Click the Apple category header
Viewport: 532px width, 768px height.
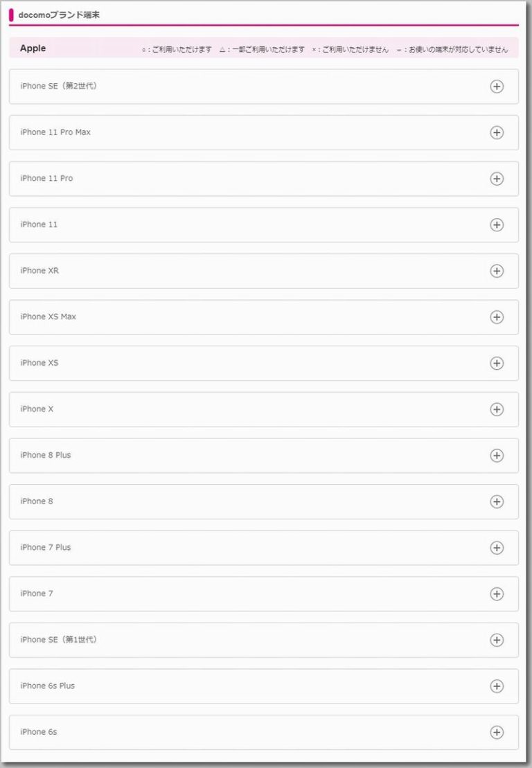(x=33, y=48)
